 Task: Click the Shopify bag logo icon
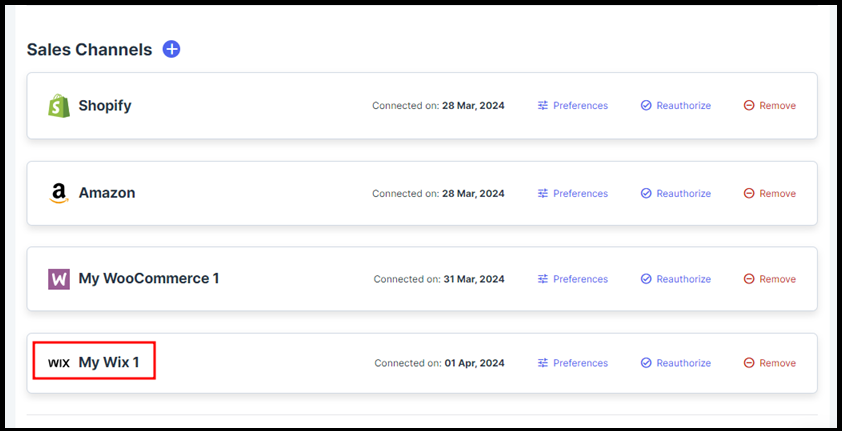[x=59, y=106]
